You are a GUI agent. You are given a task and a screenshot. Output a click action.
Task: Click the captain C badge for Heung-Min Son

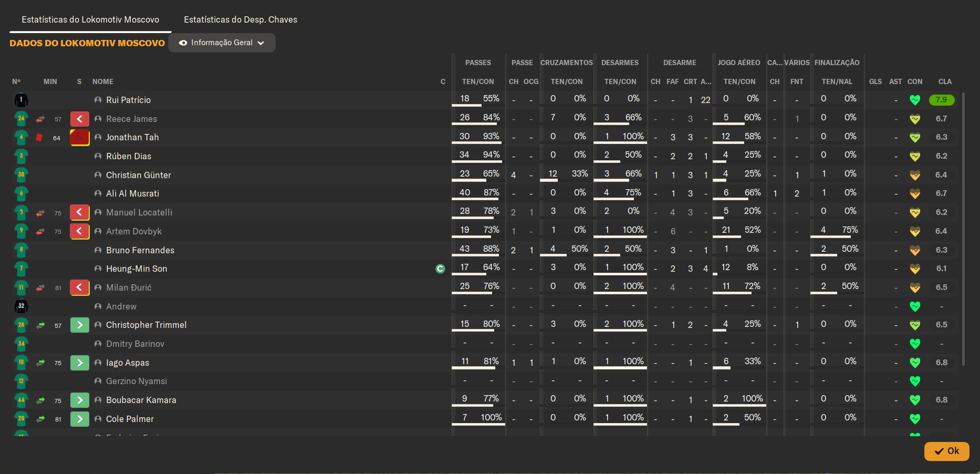point(440,269)
